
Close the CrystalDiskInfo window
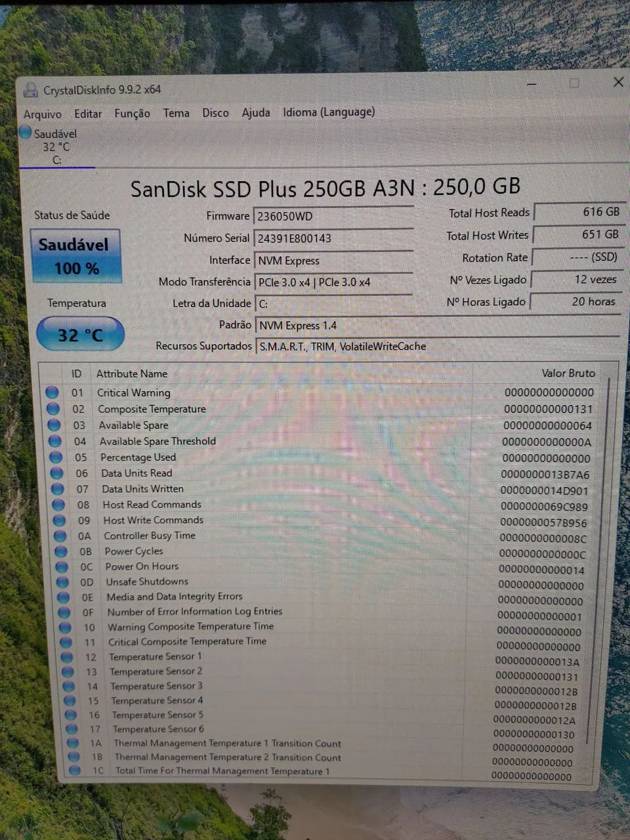pyautogui.click(x=618, y=82)
